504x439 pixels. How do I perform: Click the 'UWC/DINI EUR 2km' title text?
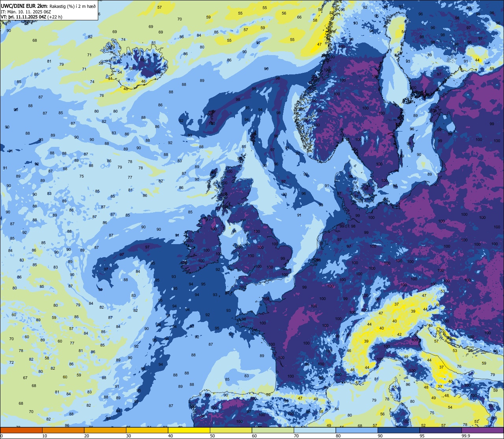click(x=23, y=6)
